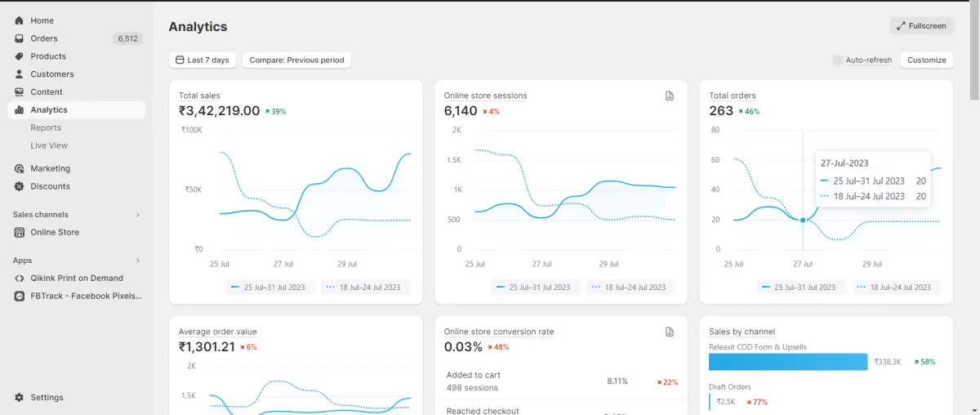
Task: Open the Online store conversion rate title
Action: [x=499, y=332]
